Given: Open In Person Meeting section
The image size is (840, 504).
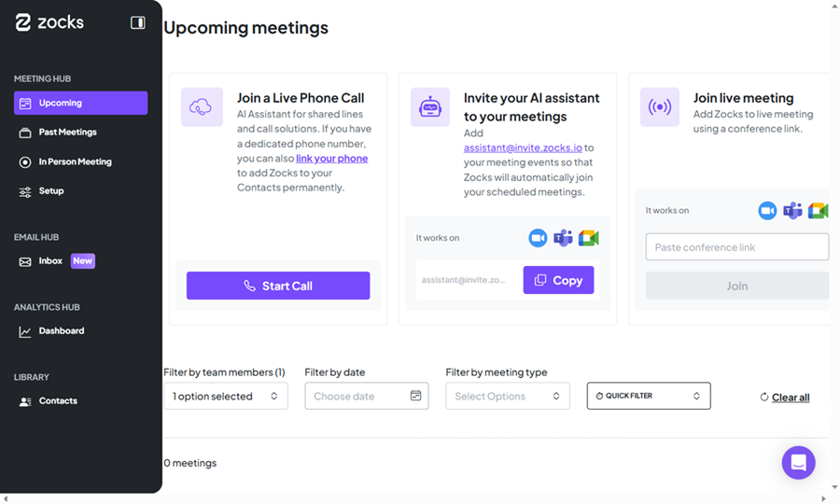Looking at the screenshot, I should pyautogui.click(x=75, y=161).
